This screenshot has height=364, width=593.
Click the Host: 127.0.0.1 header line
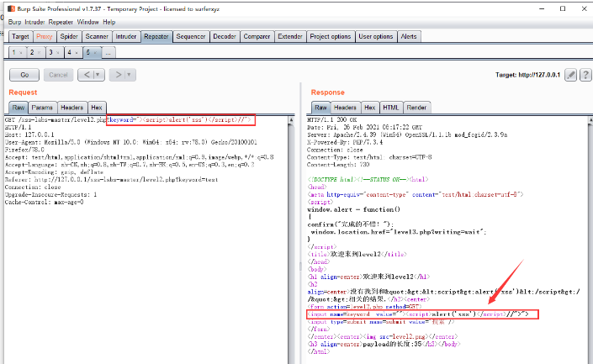29,135
